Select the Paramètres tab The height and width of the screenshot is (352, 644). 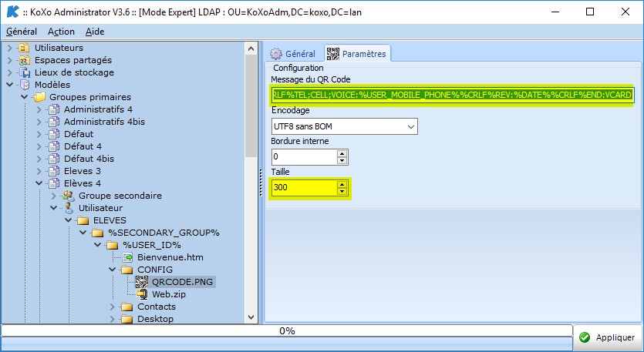coord(357,53)
